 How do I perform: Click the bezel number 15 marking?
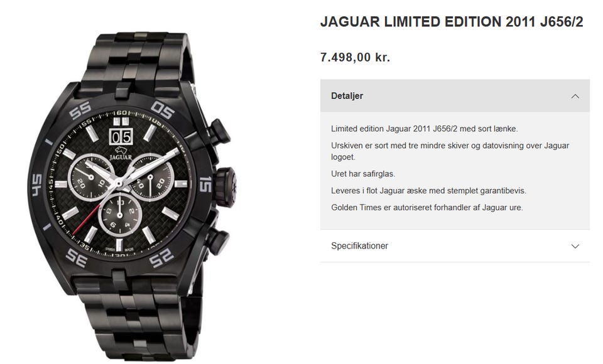pyautogui.click(x=205, y=185)
